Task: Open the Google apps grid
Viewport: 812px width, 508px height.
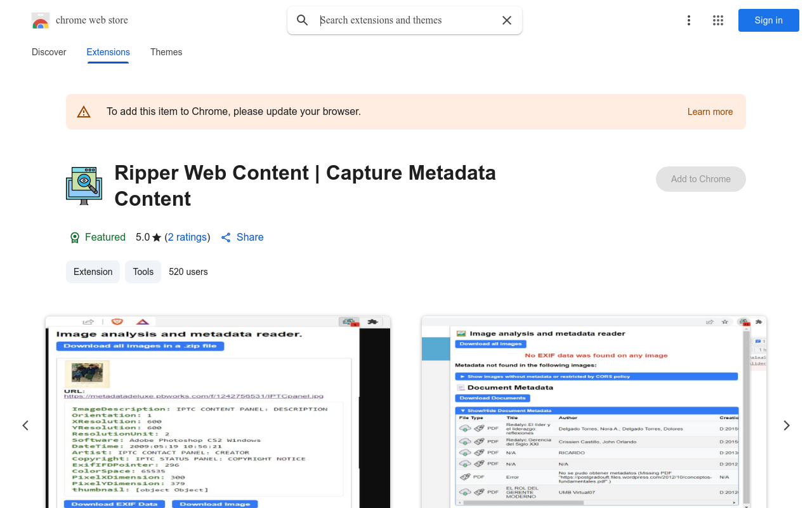Action: (718, 20)
